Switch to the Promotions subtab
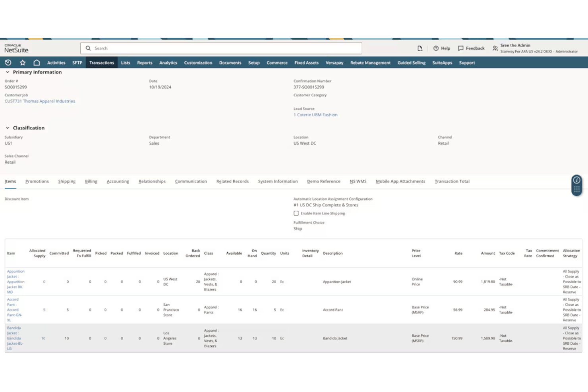The image size is (588, 392). (37, 182)
